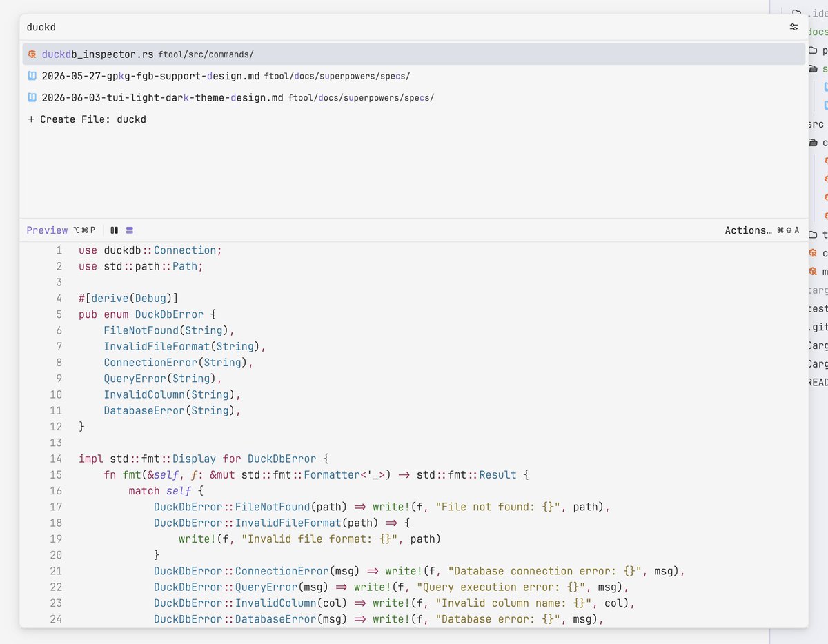Screen dimensions: 828x644
Task: Click 'pub enum DuckDbError {' declaration
Action: 147,314
